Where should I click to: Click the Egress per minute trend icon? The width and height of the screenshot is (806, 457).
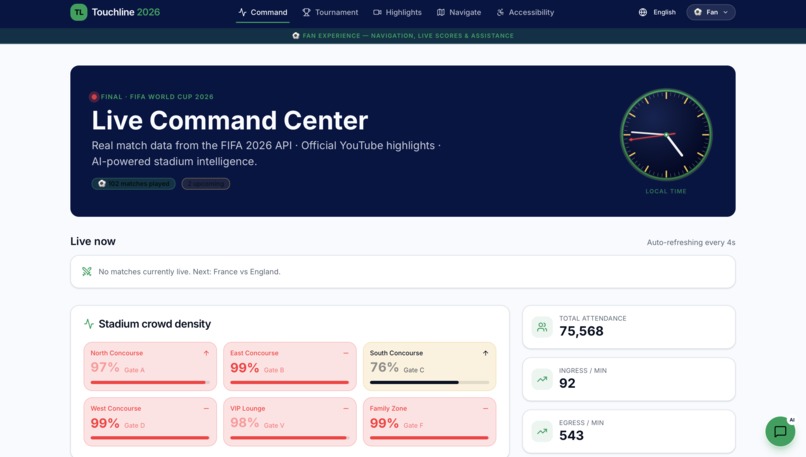click(x=542, y=432)
